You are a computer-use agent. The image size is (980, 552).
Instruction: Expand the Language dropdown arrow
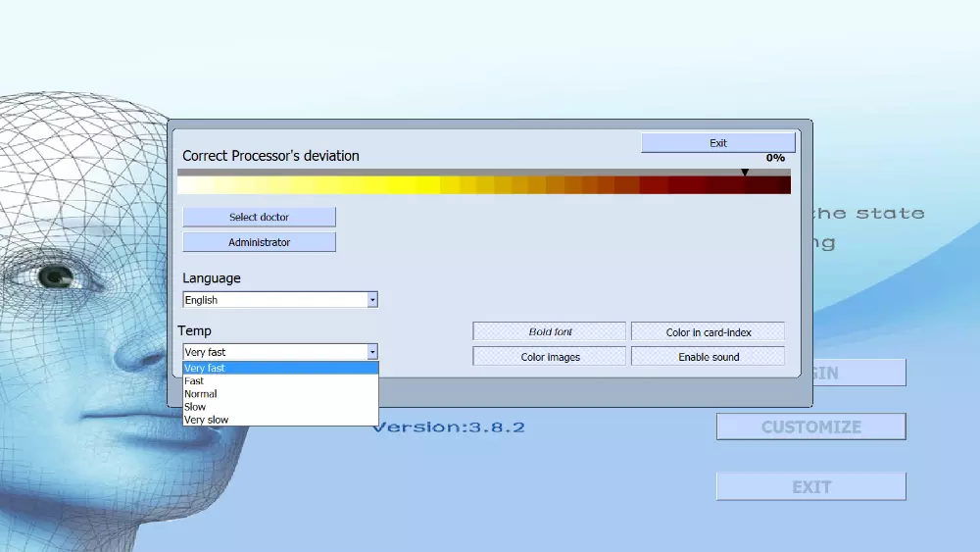(x=372, y=300)
